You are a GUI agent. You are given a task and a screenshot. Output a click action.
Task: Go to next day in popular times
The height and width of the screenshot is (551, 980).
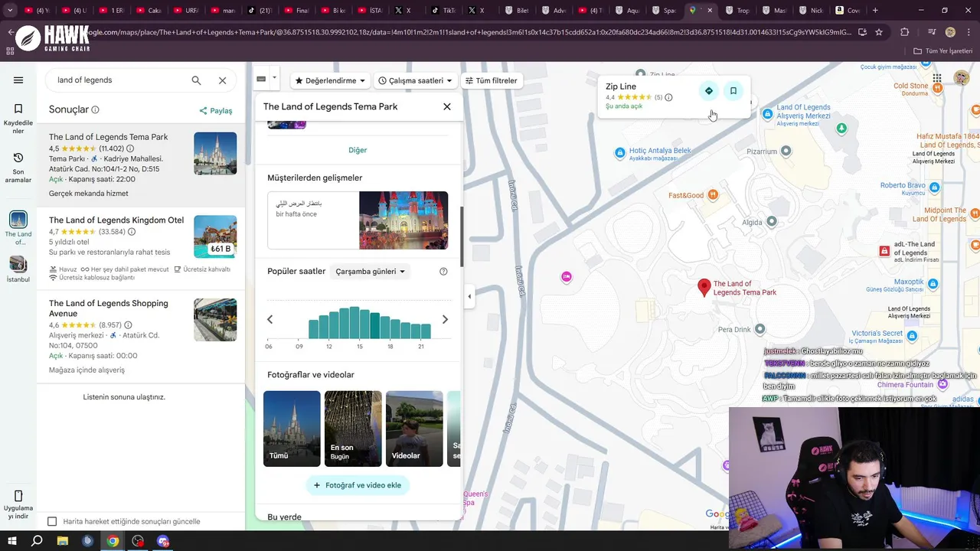[x=445, y=319]
